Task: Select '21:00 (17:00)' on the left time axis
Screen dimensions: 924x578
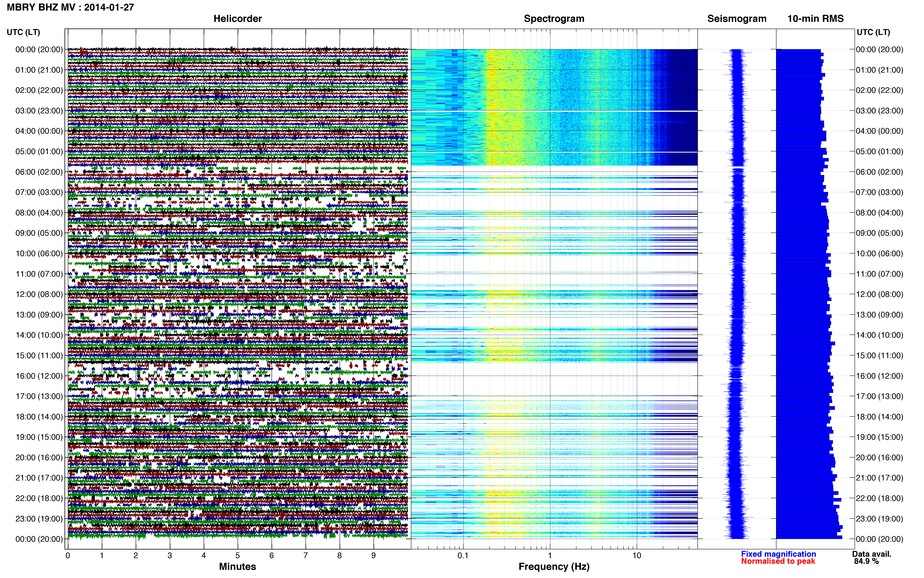Action: (x=39, y=478)
